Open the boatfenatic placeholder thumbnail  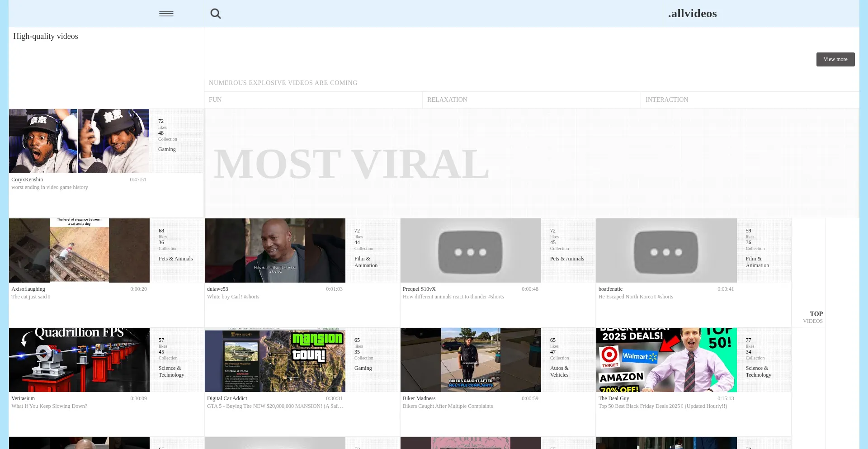click(x=666, y=250)
